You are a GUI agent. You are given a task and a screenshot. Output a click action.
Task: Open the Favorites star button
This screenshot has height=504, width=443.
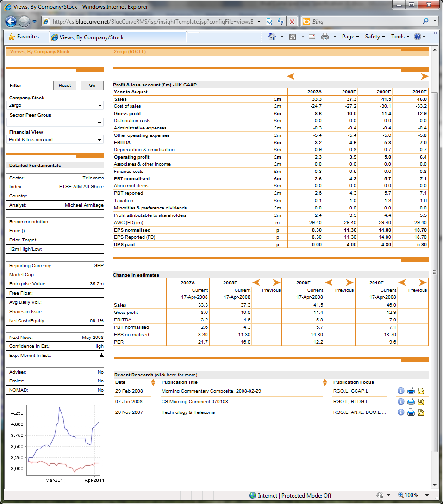(24, 37)
